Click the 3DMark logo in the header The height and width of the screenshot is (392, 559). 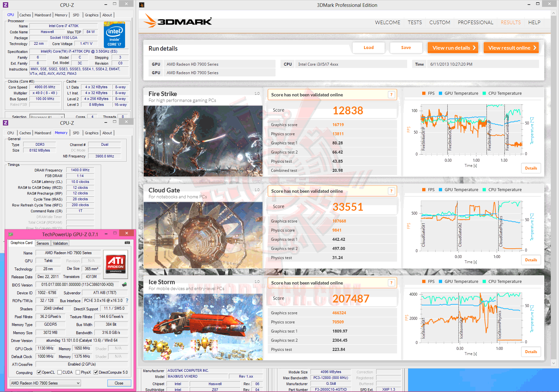178,21
